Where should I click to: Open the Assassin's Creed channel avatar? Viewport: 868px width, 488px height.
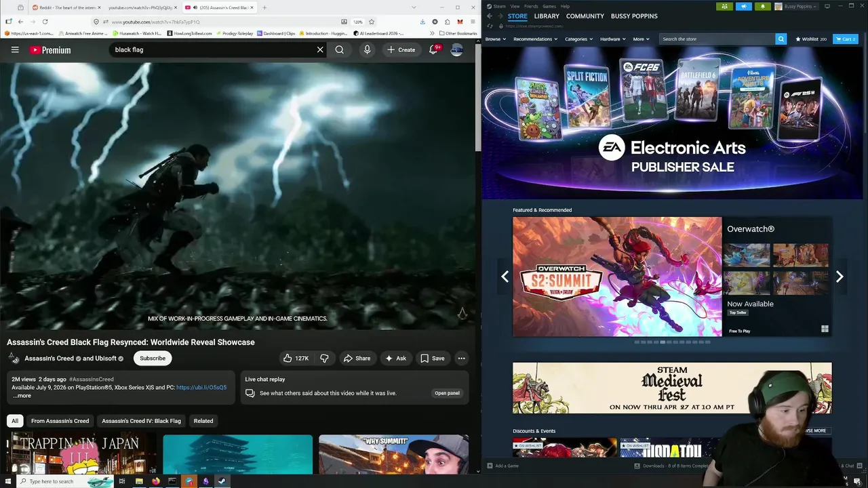click(x=14, y=358)
